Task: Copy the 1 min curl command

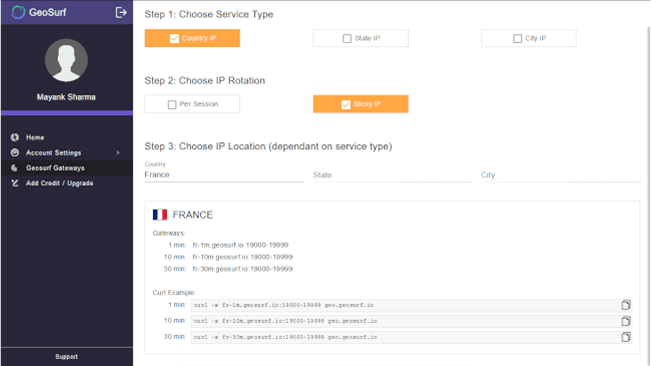Action: click(626, 305)
